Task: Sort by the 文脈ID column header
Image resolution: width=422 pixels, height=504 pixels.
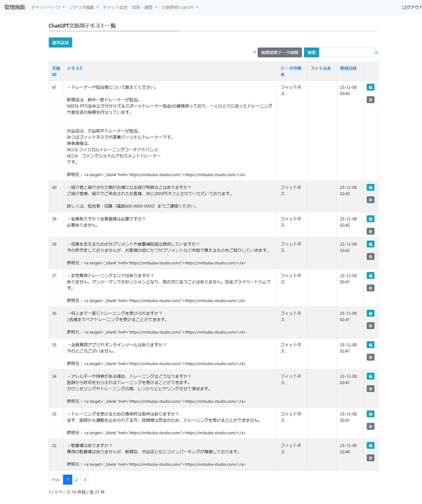Action: click(x=56, y=71)
